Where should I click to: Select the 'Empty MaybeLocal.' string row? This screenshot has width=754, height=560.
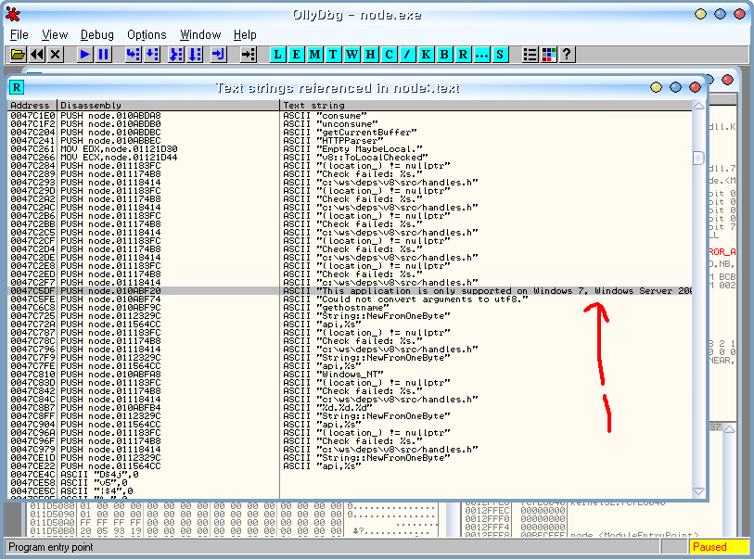point(350,149)
